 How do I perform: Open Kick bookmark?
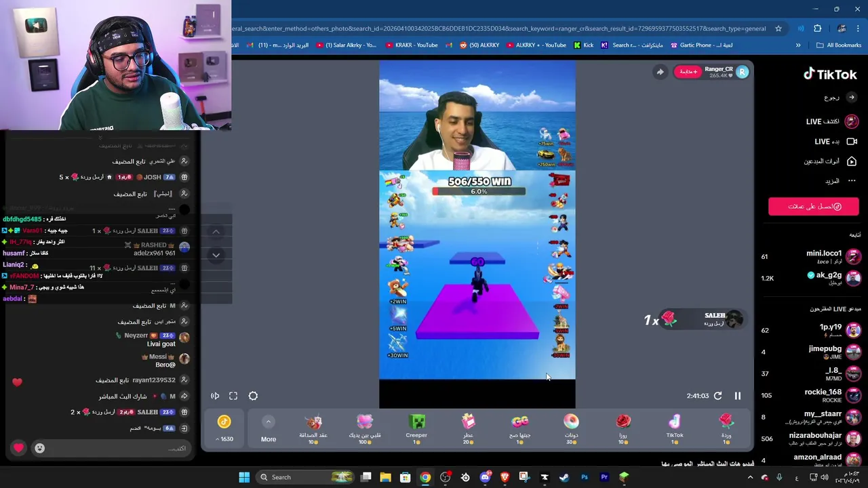(583, 45)
